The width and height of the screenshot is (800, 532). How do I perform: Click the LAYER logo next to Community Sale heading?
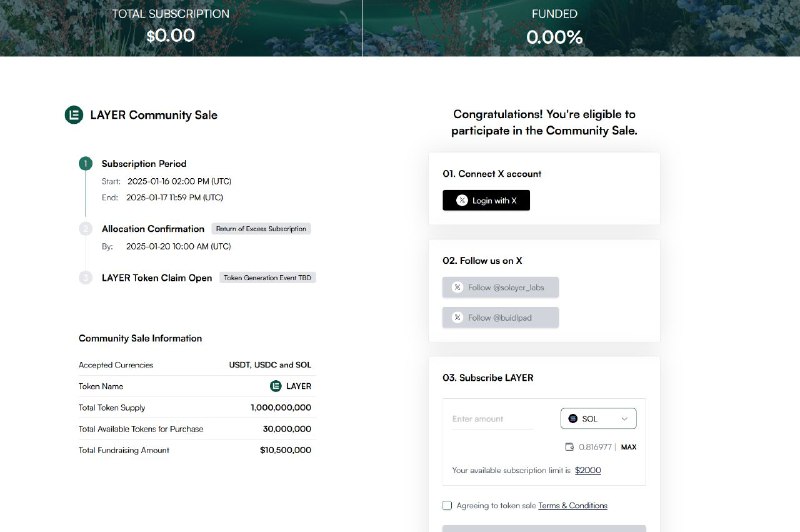pyautogui.click(x=74, y=115)
